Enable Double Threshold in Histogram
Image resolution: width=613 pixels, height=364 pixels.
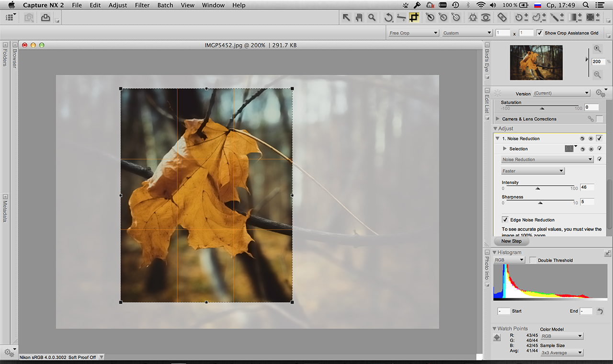point(533,260)
